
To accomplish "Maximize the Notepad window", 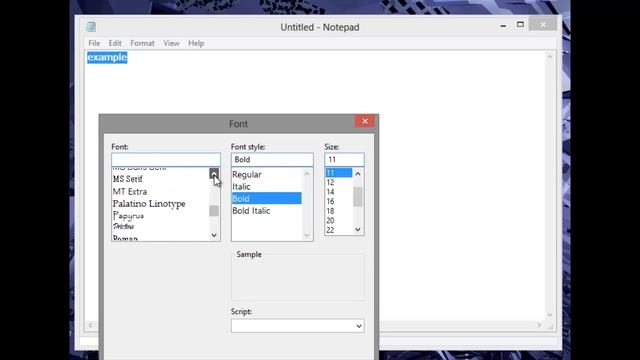I will click(520, 24).
